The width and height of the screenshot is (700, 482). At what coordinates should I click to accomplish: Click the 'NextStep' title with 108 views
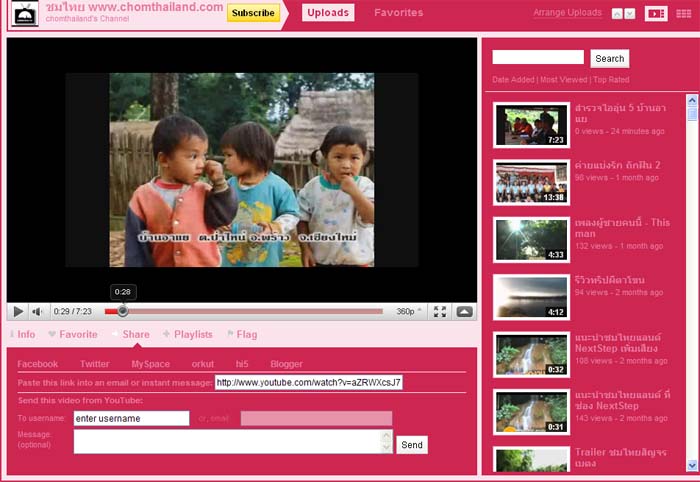pos(618,343)
